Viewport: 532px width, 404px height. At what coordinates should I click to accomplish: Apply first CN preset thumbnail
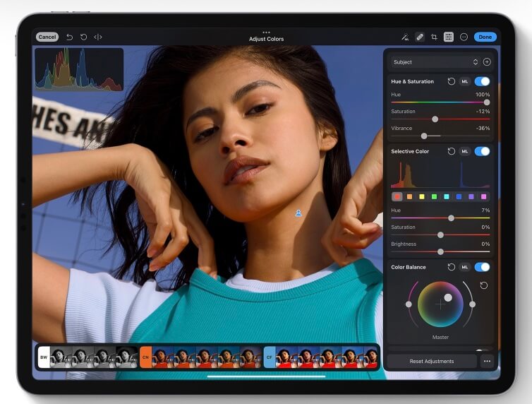click(x=163, y=357)
